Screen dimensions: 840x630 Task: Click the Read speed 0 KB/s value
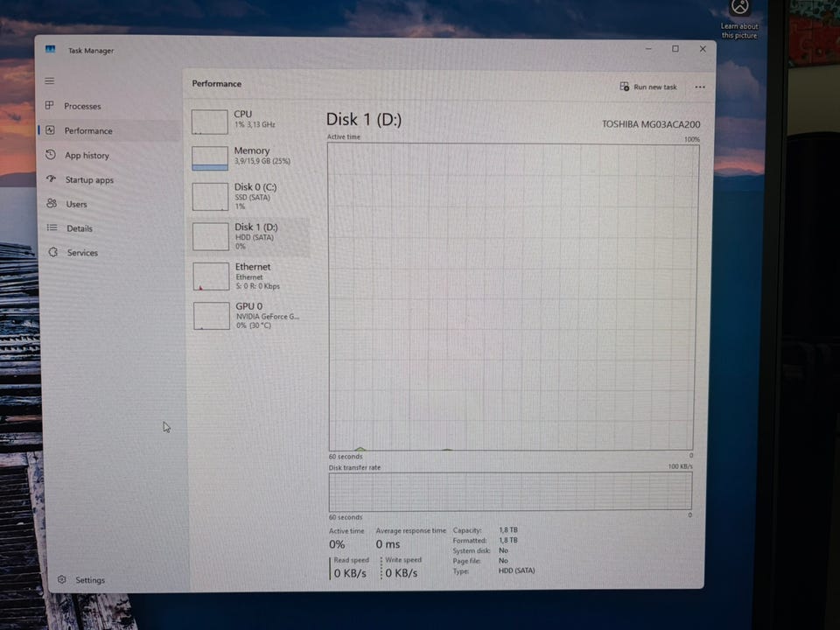(x=350, y=572)
